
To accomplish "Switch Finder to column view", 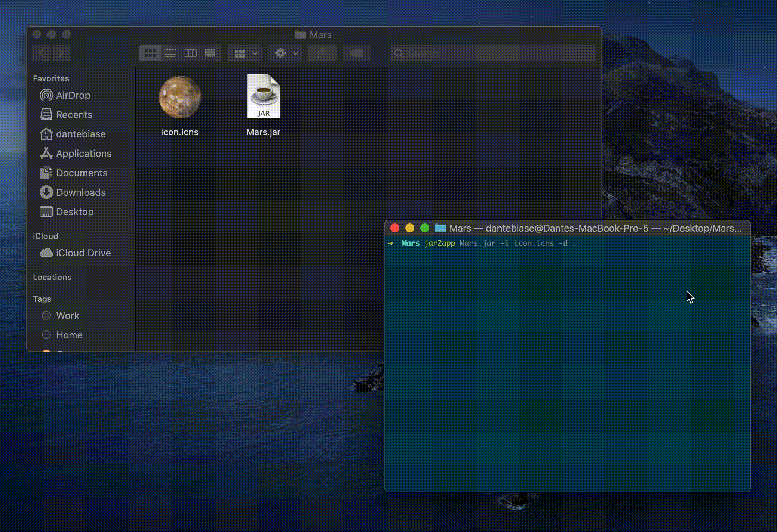I will 190,53.
